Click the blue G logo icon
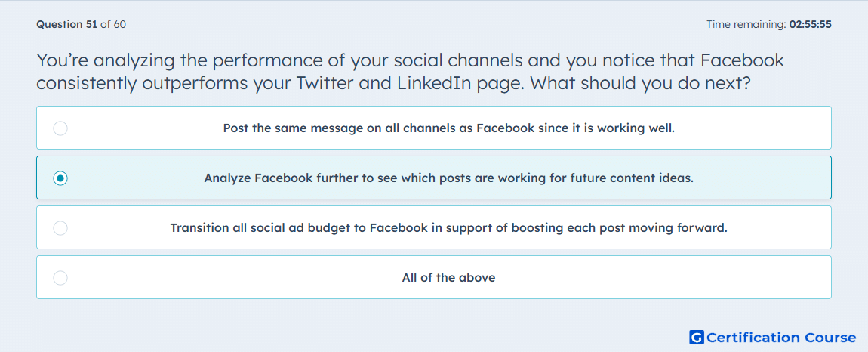The height and width of the screenshot is (352, 868). [x=697, y=337]
